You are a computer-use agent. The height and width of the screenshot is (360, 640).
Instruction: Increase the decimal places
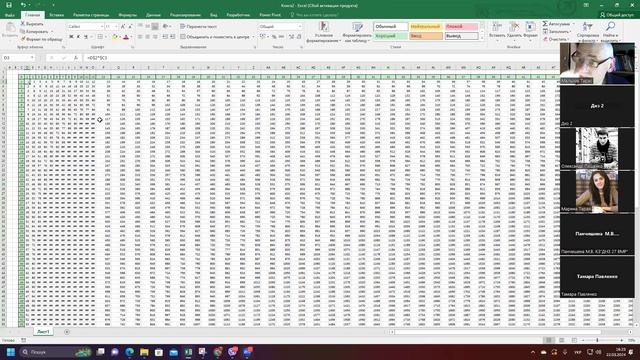coord(291,37)
